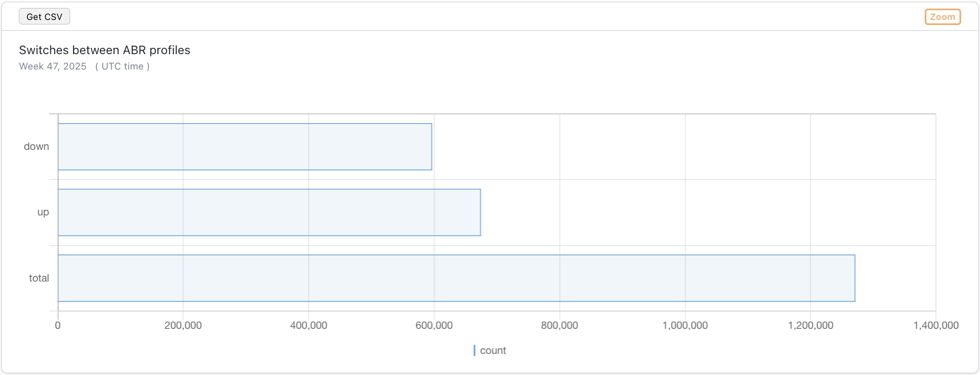Click the 'up' y-axis label

coord(43,212)
